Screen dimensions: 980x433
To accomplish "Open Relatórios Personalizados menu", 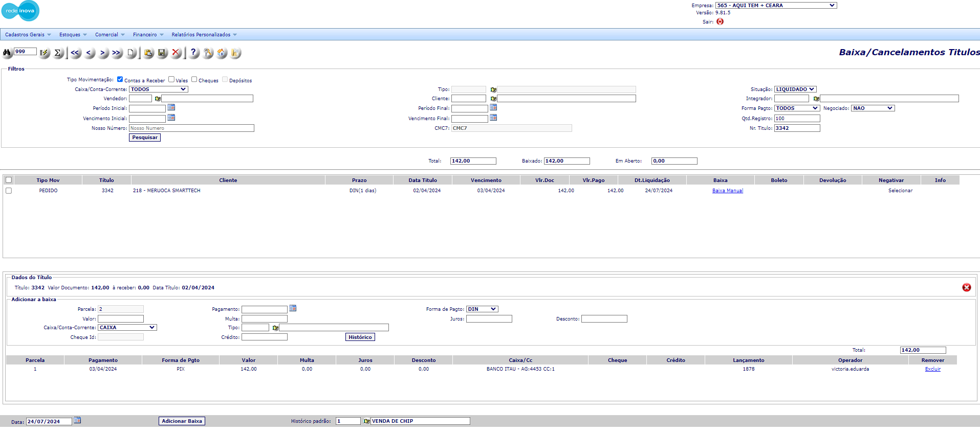I will (204, 35).
